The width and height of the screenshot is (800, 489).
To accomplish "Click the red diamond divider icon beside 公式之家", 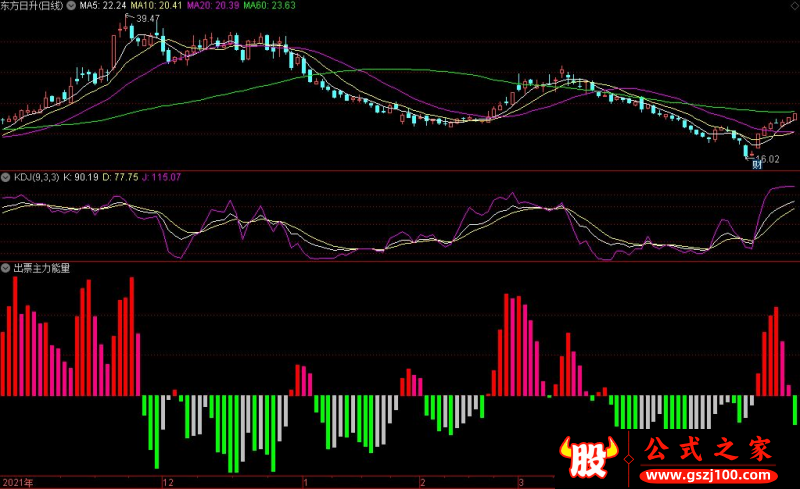I will coord(629,459).
